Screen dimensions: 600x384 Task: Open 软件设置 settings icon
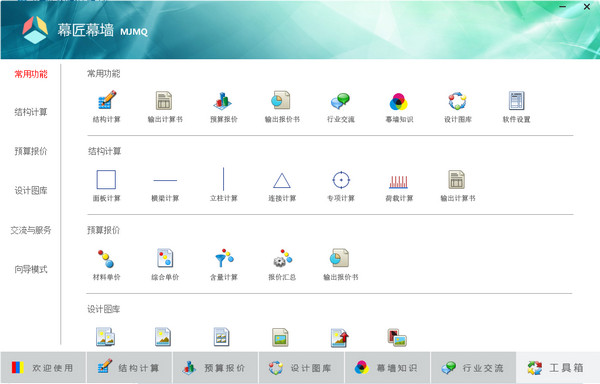coord(517,101)
